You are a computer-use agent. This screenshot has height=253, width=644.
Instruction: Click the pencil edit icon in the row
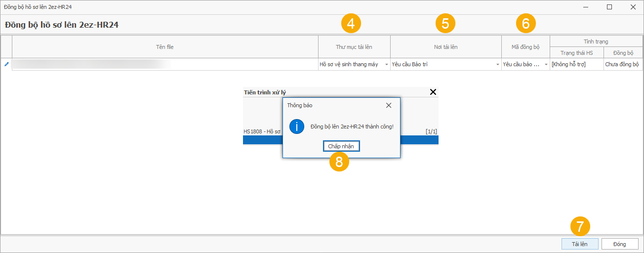[x=6, y=64]
